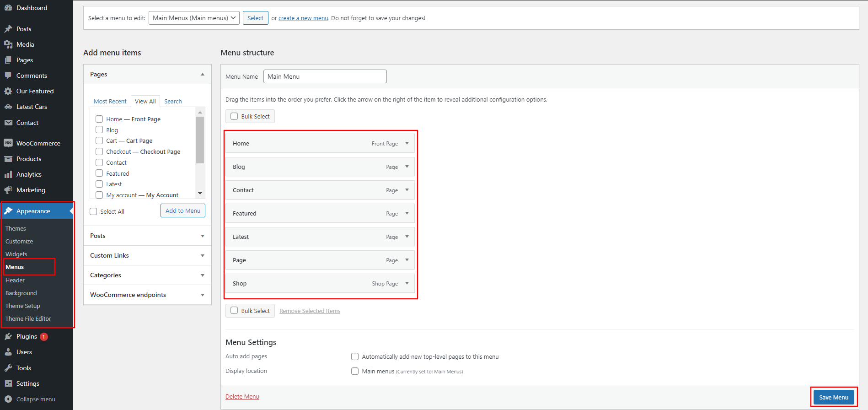Open the Select a menu dropdown
This screenshot has height=410, width=868.
(194, 18)
